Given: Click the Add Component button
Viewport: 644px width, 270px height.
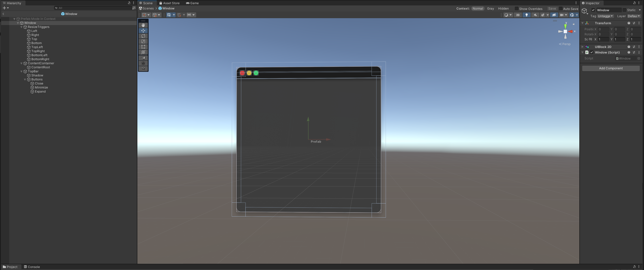Looking at the screenshot, I should 611,68.
